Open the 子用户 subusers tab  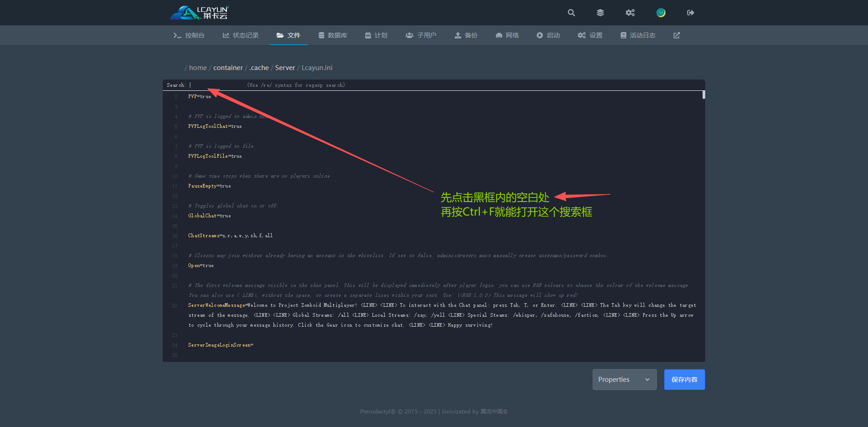[x=421, y=35]
